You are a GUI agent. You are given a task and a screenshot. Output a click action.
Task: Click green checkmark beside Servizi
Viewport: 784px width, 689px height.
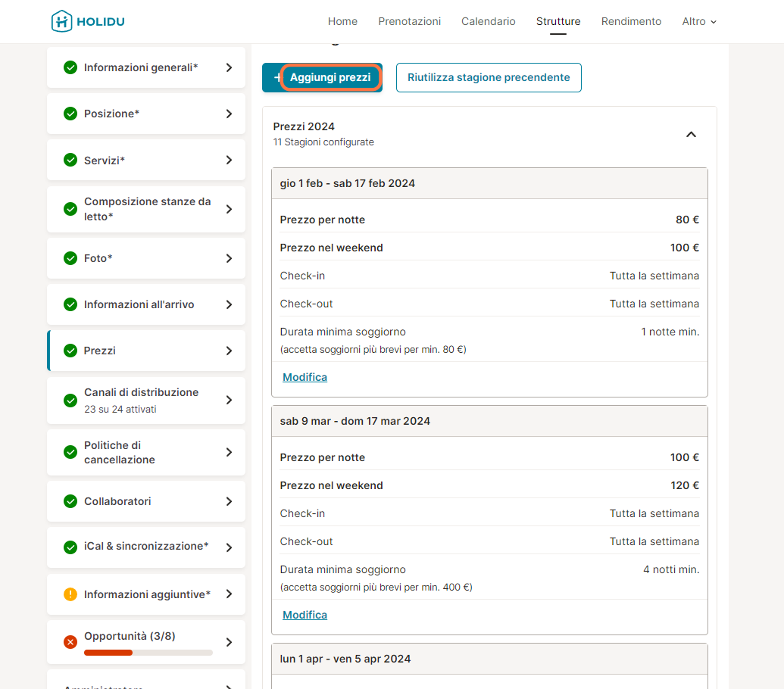(x=70, y=161)
